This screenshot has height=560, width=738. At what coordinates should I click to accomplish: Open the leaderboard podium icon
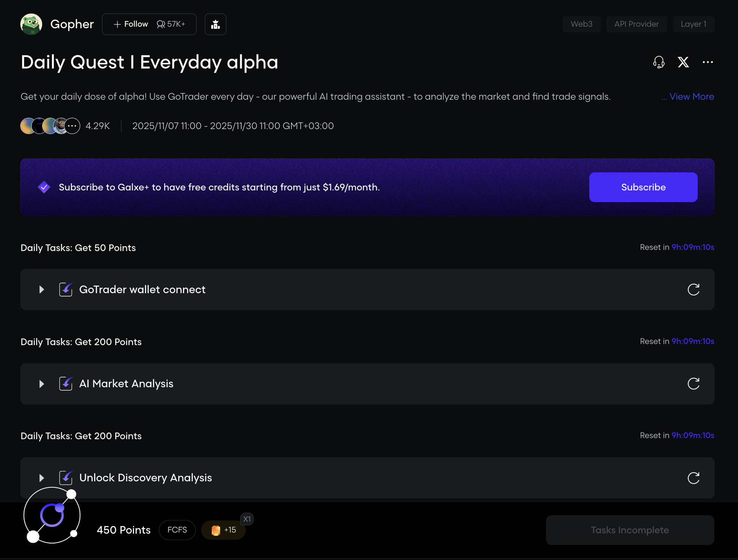[x=215, y=24]
